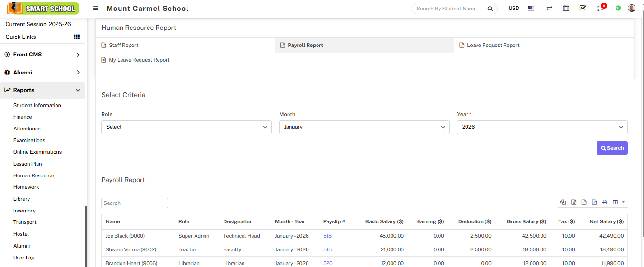
Task: Open the Homework reports
Action: click(26, 187)
